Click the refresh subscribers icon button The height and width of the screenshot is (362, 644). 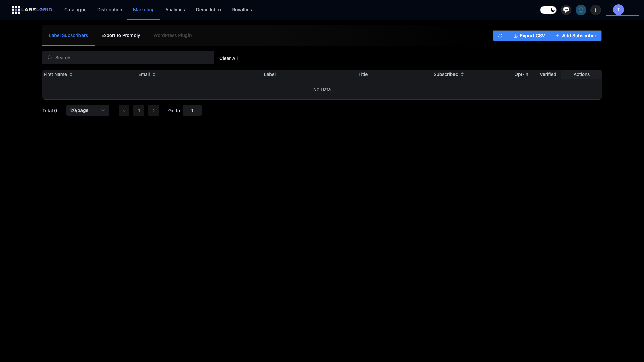500,36
